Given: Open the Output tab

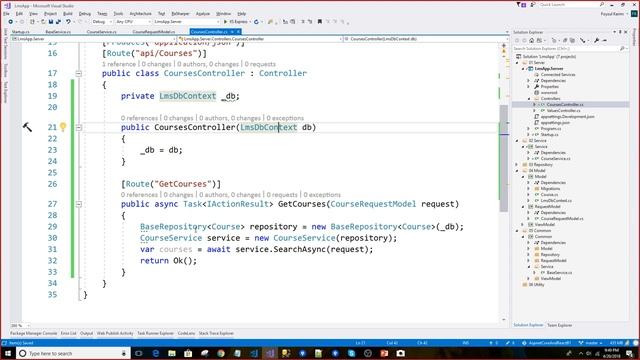Looking at the screenshot, I should pyautogui.click(x=86, y=333).
